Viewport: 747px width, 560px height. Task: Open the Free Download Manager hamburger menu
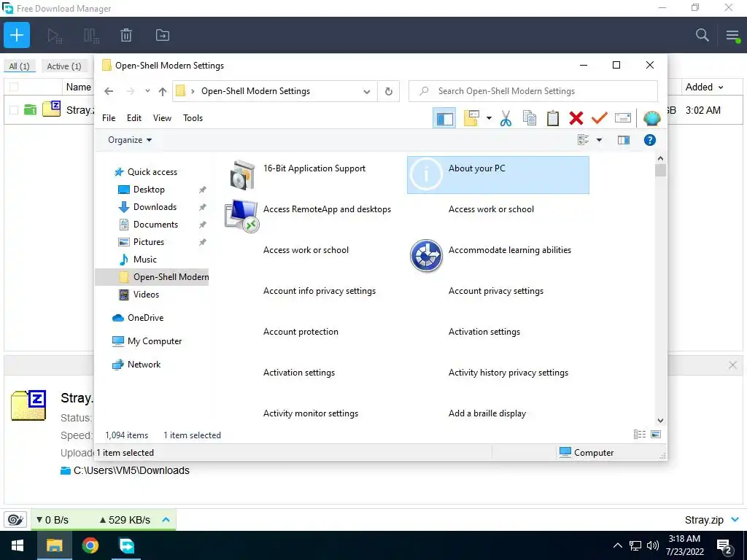pos(732,35)
